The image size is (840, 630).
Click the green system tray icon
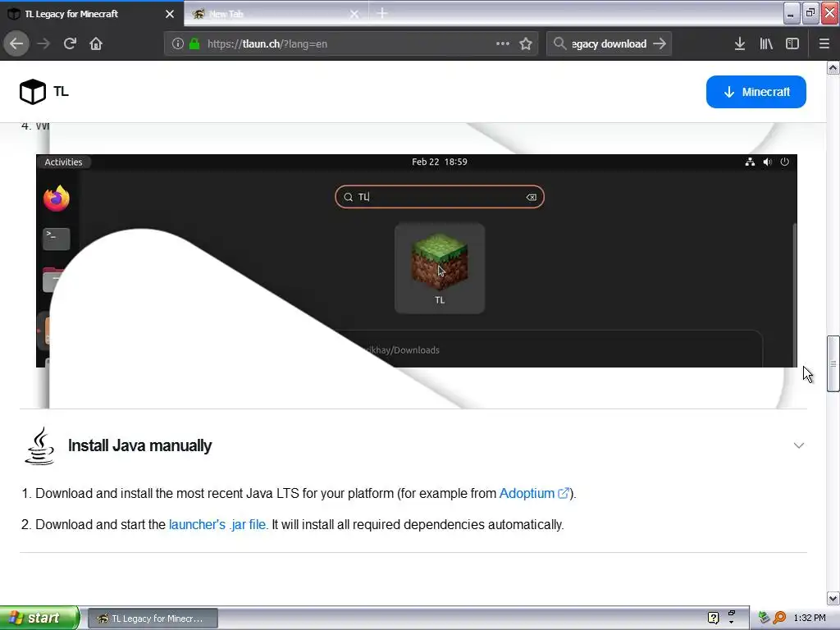pyautogui.click(x=764, y=619)
